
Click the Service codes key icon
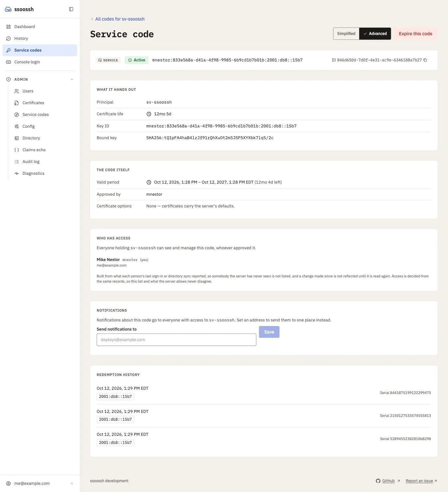pyautogui.click(x=8, y=50)
